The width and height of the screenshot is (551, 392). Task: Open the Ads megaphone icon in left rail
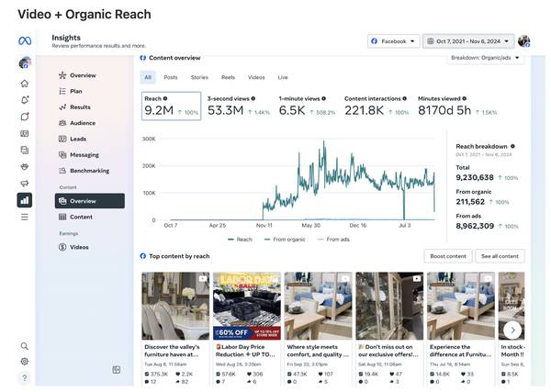[25, 184]
